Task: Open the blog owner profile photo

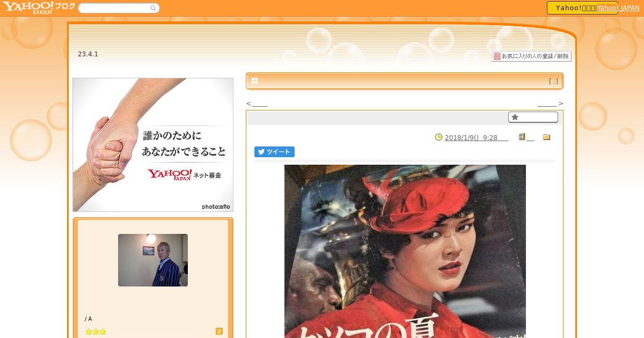Action: pyautogui.click(x=153, y=260)
